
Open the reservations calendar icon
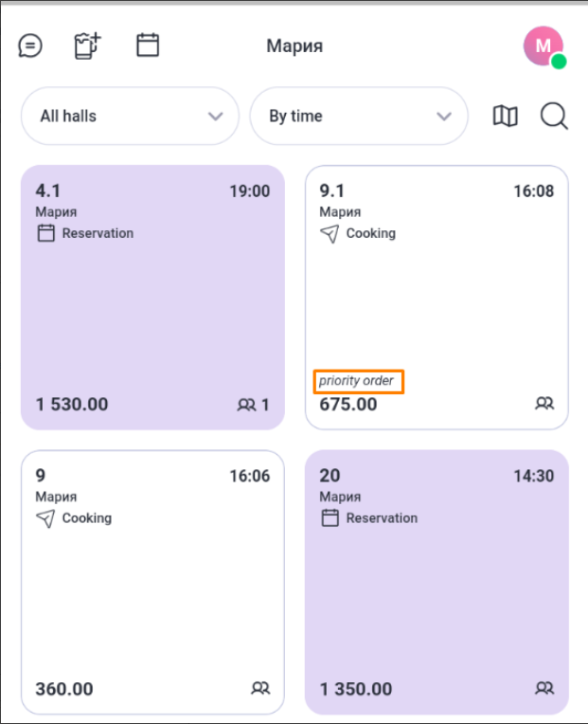(x=148, y=45)
